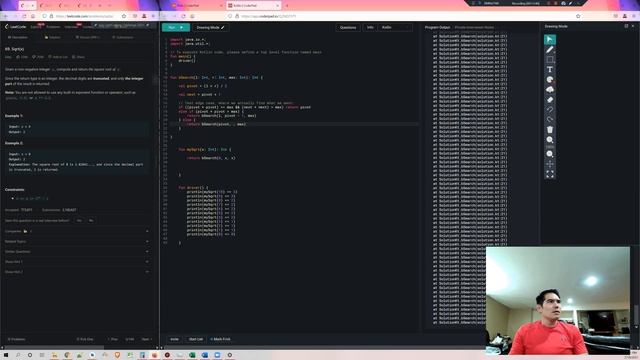Open Cortana from the taskbar
The image size is (640, 360).
pos(30,355)
